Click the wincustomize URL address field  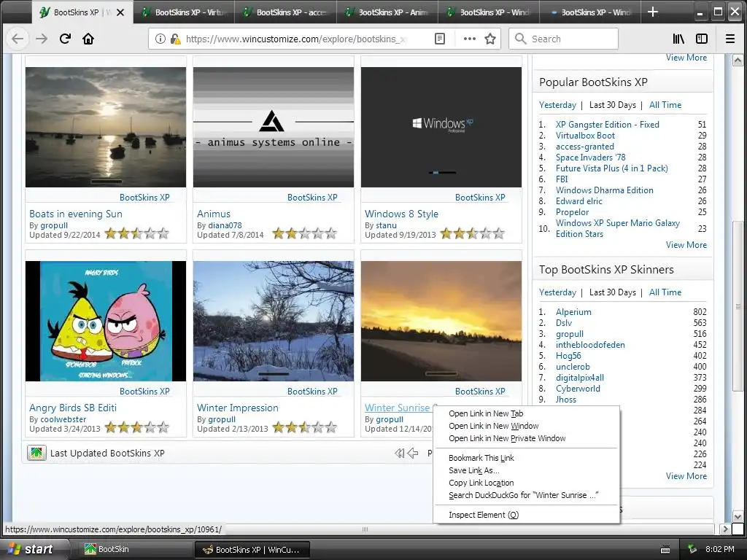295,39
